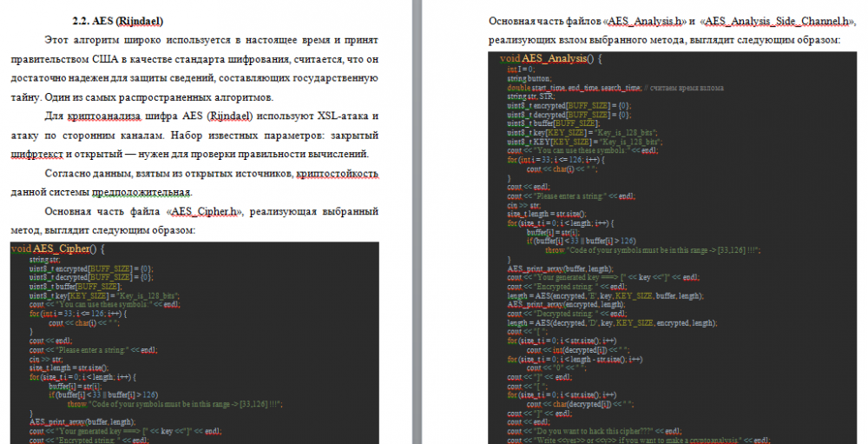Click the "string str;" line in left code block
This screenshot has width=868, height=444.
coord(44,259)
